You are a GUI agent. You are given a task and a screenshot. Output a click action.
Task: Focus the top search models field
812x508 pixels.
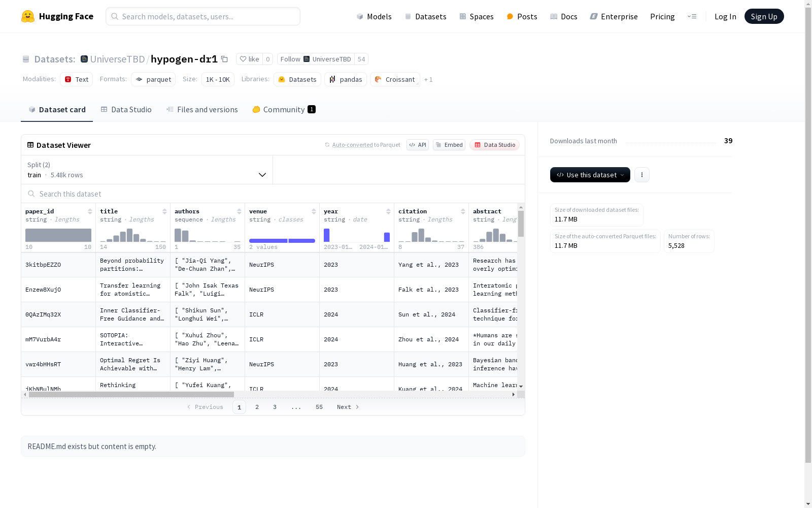pyautogui.click(x=203, y=16)
